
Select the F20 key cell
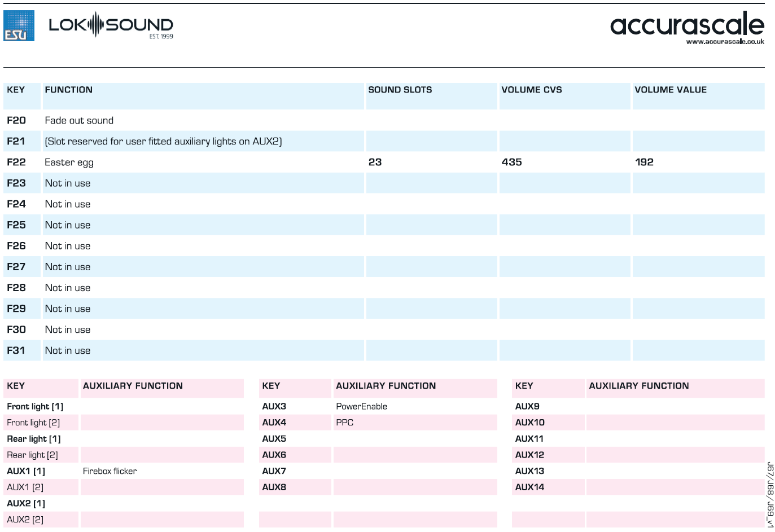click(16, 120)
